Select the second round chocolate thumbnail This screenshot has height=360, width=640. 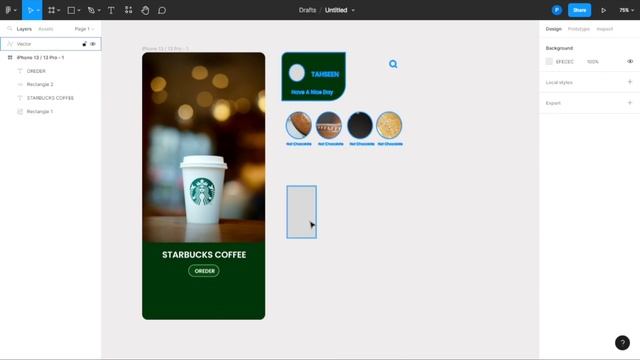pos(329,125)
